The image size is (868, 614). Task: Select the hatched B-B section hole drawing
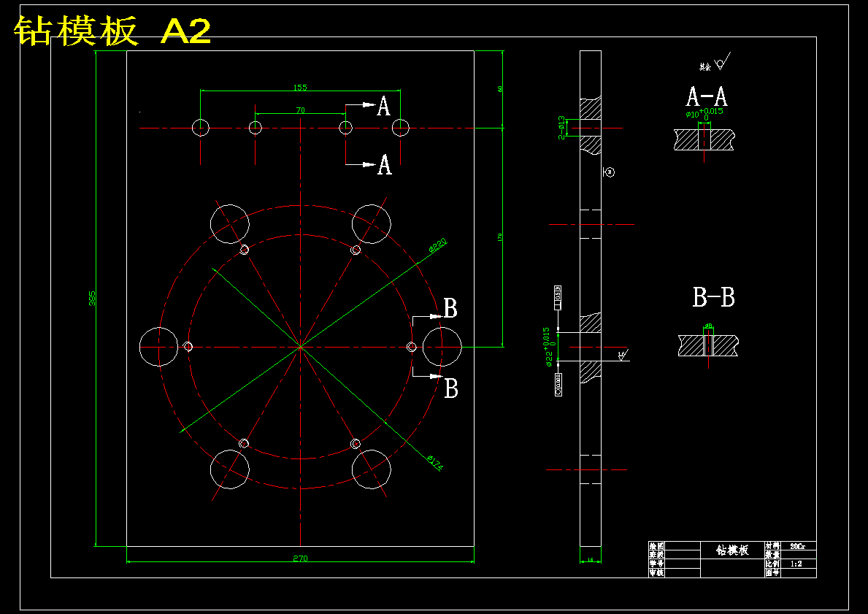tap(709, 345)
